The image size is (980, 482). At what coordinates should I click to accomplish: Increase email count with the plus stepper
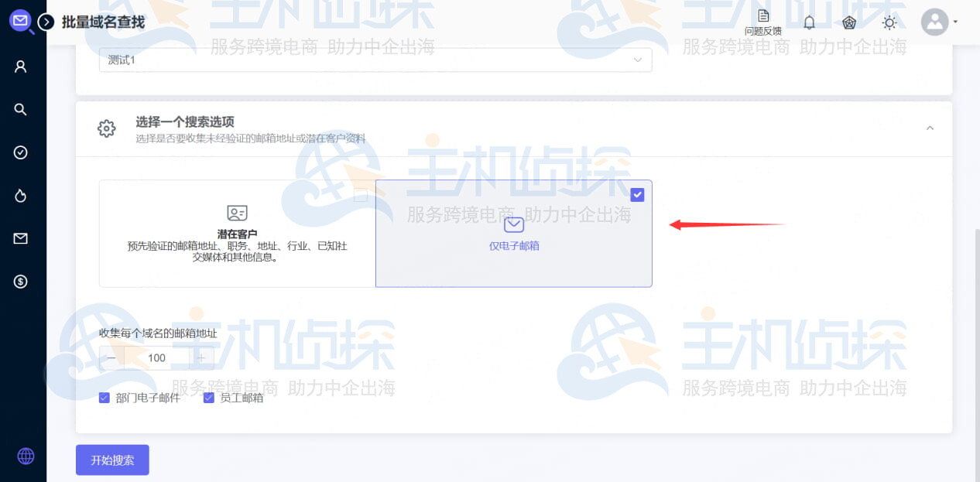(201, 357)
